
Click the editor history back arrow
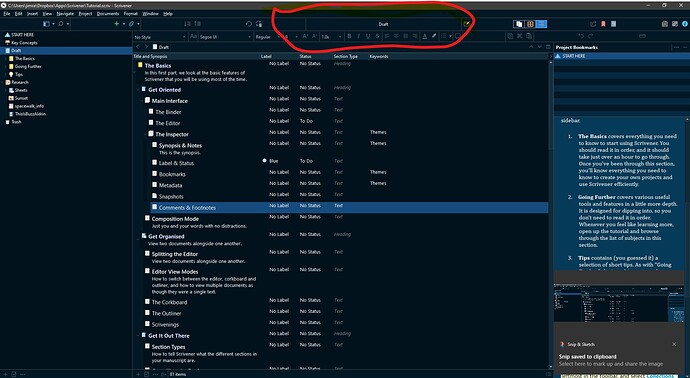pyautogui.click(x=138, y=47)
